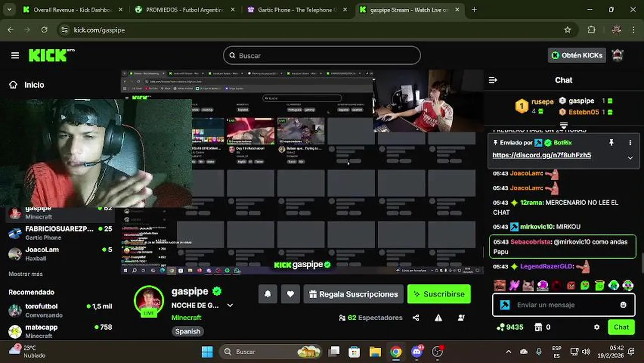This screenshot has width=644, height=363.
Task: Toggle follow heart for gaspipe
Action: pyautogui.click(x=290, y=294)
